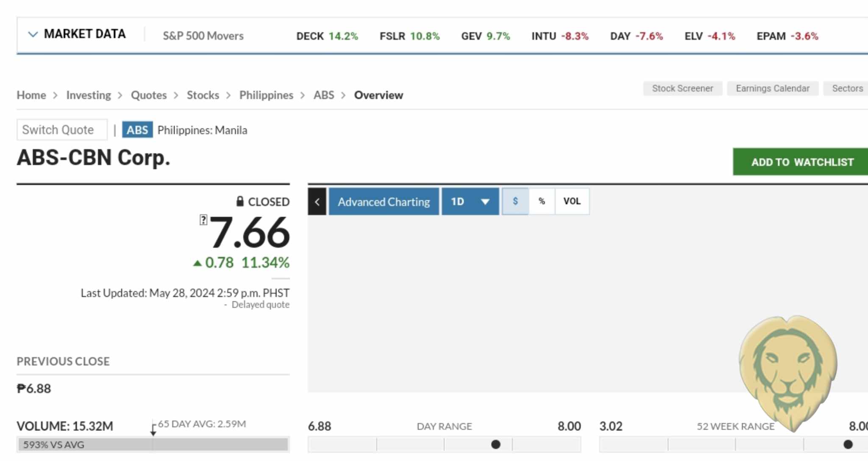Select the 52 week low 3.02
This screenshot has height=461, width=868.
(611, 426)
